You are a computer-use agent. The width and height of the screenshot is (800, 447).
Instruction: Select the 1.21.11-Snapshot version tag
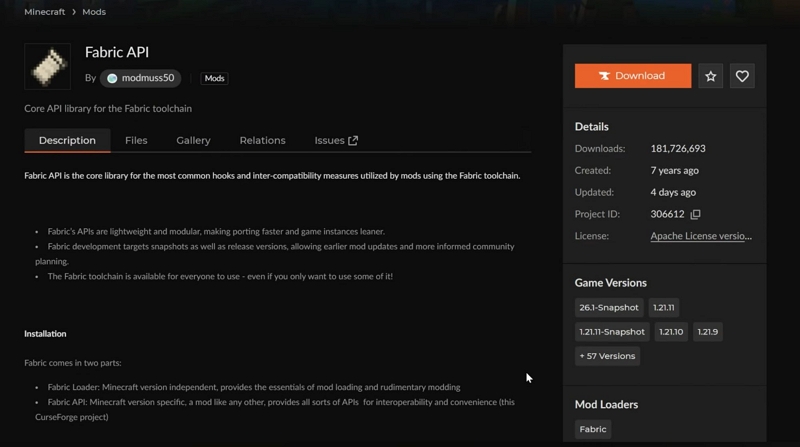point(612,332)
